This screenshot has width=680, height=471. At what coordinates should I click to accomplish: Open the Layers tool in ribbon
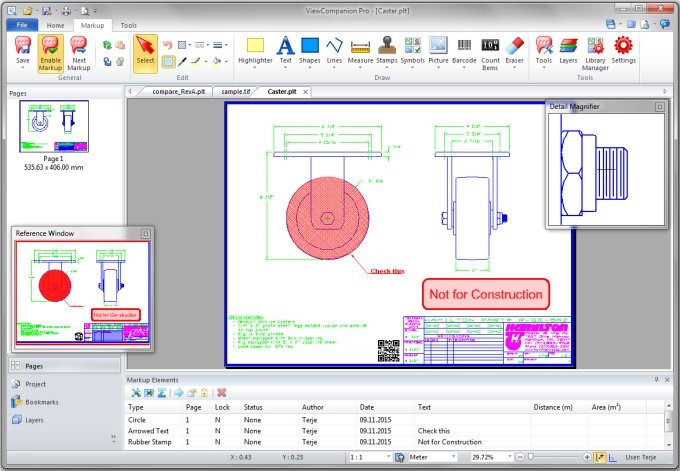[568, 46]
